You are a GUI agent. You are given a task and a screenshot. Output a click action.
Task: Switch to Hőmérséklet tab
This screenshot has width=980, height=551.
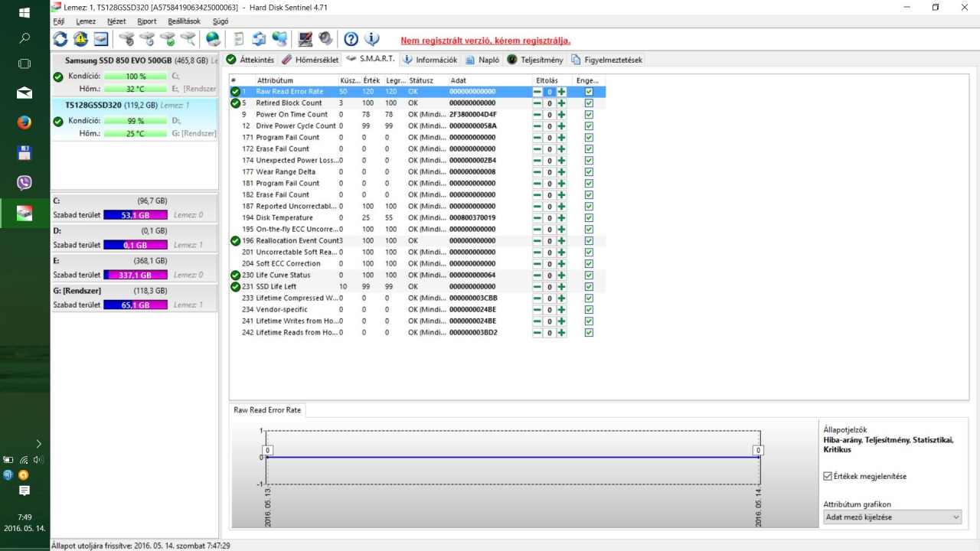tap(310, 60)
